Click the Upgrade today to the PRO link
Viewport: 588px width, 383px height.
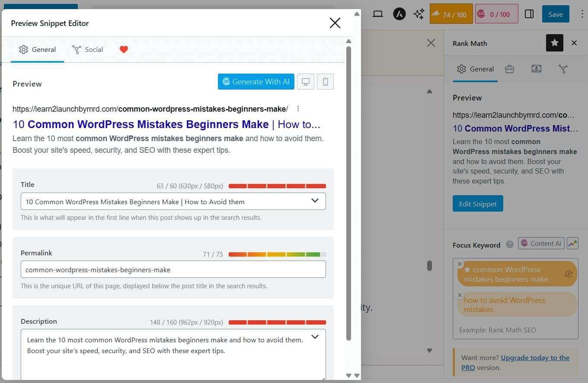[515, 363]
